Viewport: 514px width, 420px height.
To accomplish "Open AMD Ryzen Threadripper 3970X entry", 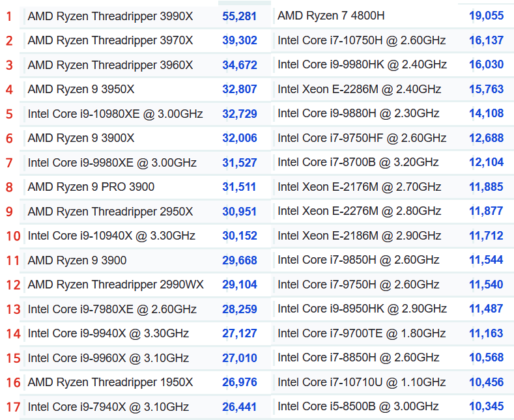I will (110, 40).
